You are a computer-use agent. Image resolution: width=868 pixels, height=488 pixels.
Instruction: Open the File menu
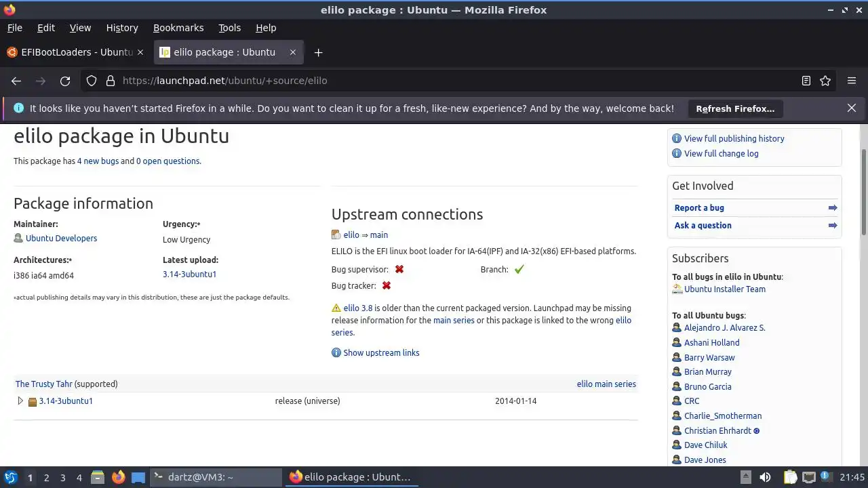(x=15, y=28)
